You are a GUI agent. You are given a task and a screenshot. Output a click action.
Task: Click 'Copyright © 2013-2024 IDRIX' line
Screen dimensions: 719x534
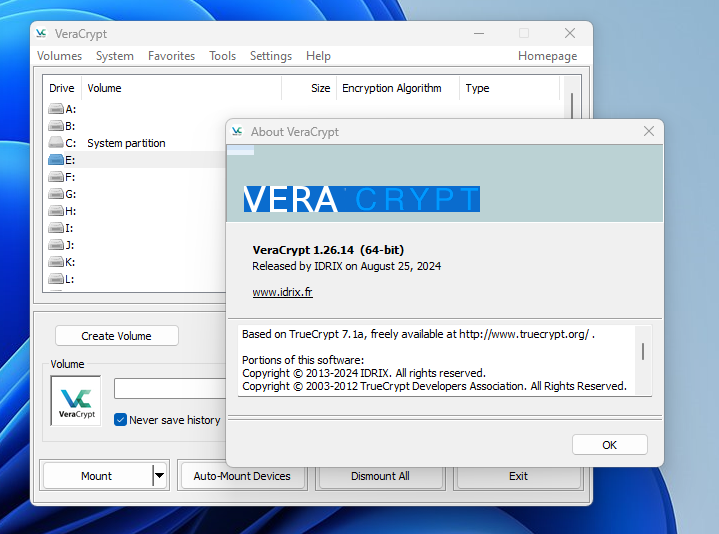coord(364,373)
